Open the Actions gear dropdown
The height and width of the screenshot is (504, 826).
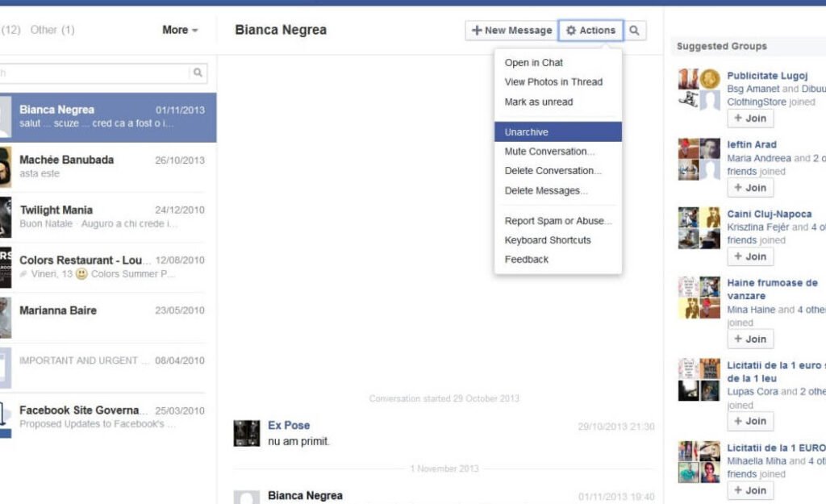(x=591, y=31)
